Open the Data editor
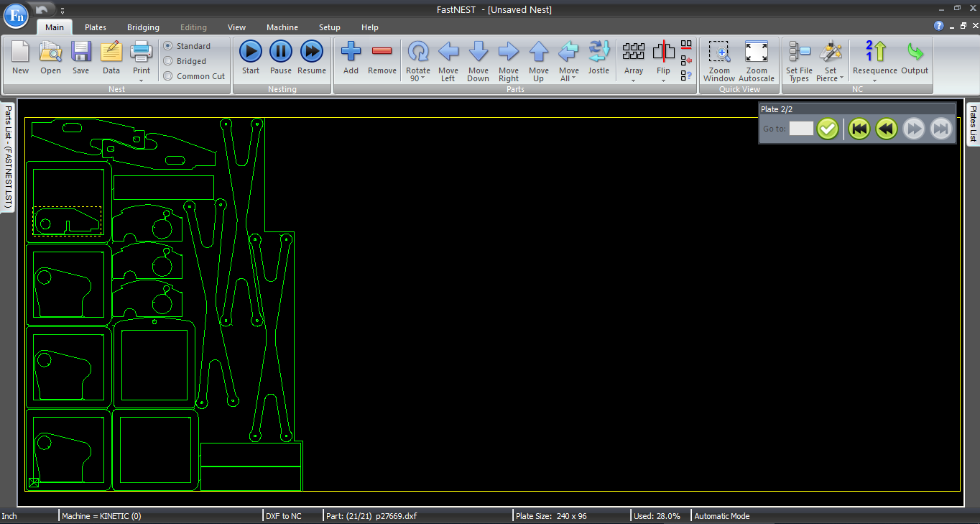This screenshot has height=524, width=980. click(x=111, y=58)
